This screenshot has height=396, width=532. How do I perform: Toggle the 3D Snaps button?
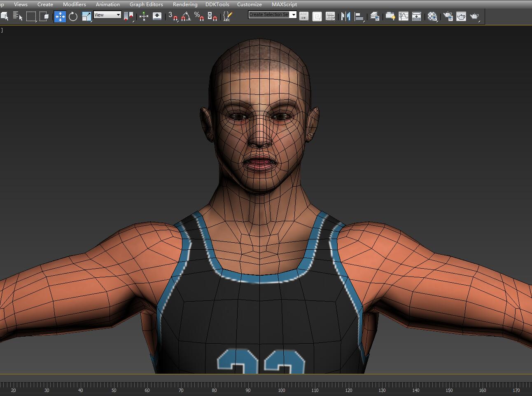(x=173, y=16)
